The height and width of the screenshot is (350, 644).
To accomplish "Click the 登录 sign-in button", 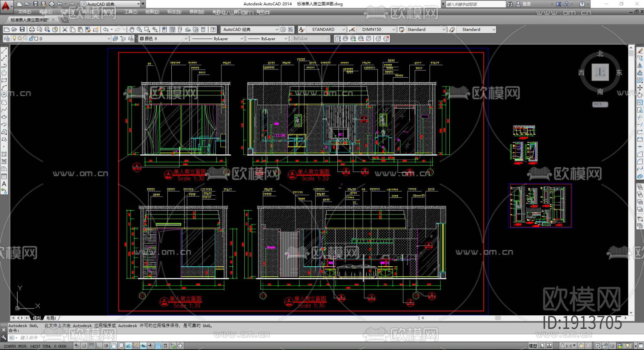I will [526, 4].
